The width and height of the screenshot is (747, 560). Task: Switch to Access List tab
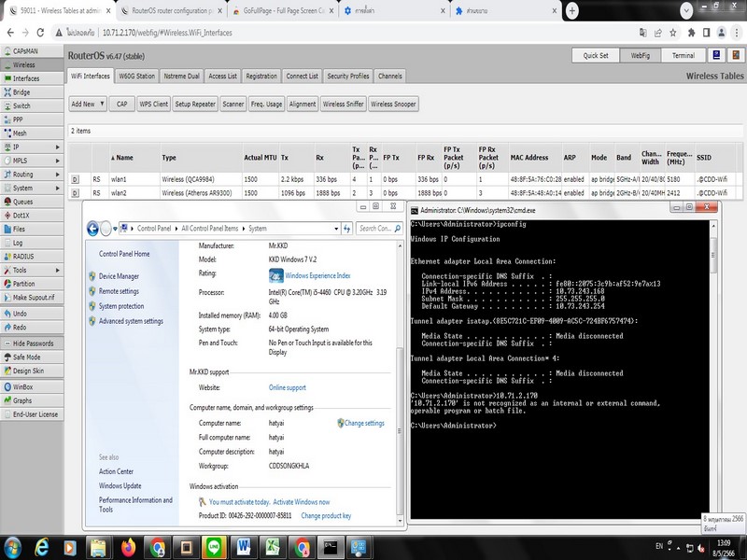(x=222, y=77)
